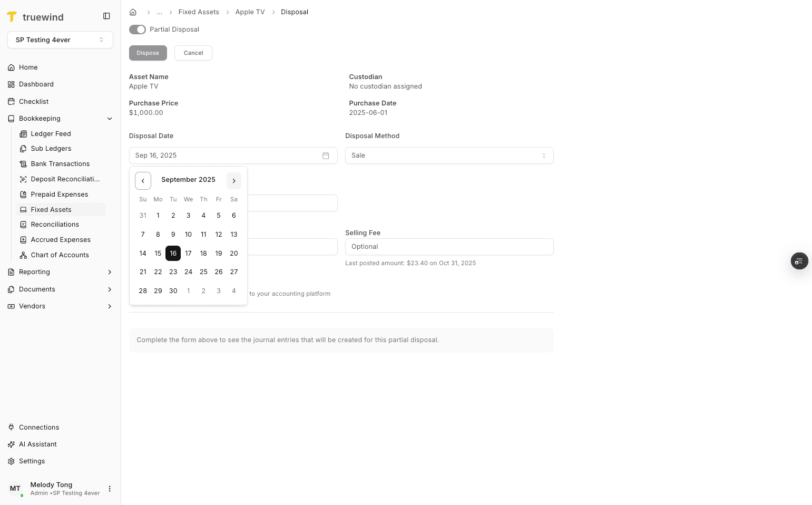The height and width of the screenshot is (505, 812).
Task: Open Bank Transactions via its sidebar icon
Action: (x=23, y=163)
